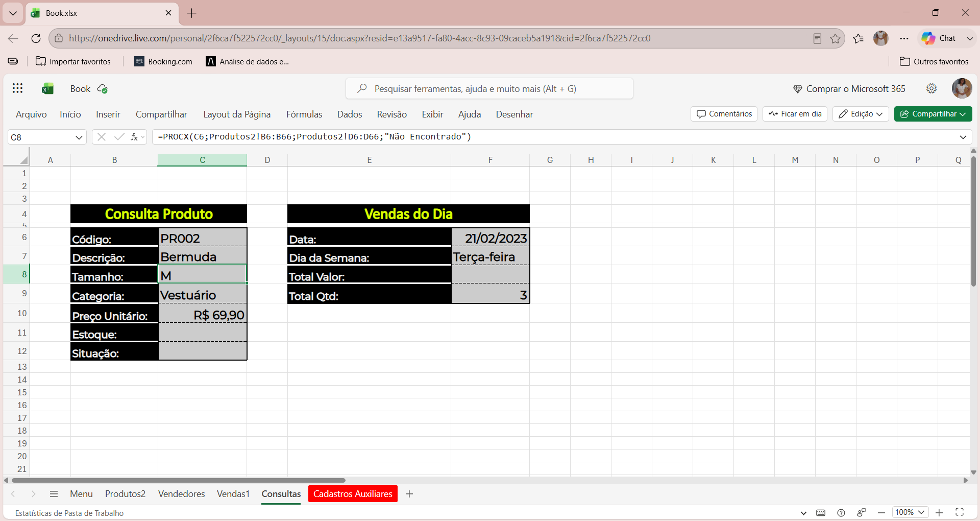
Task: Go to previous sheet tab arrow
Action: (13, 494)
